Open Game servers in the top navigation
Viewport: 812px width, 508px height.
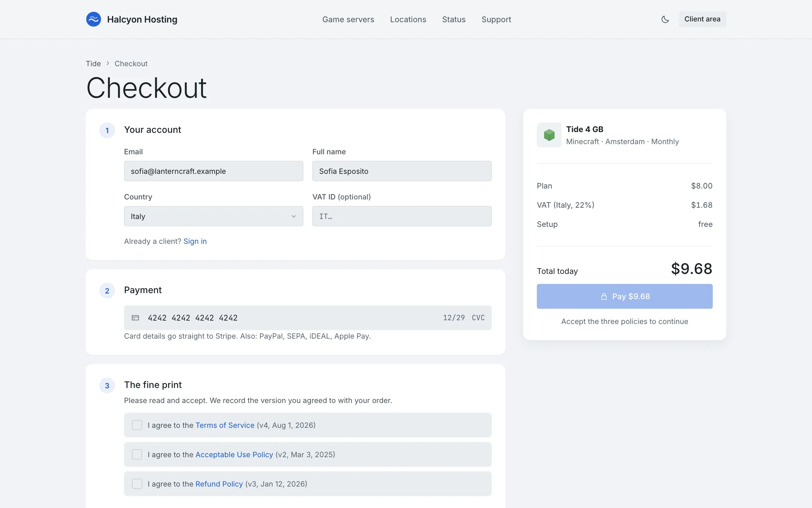pos(348,20)
